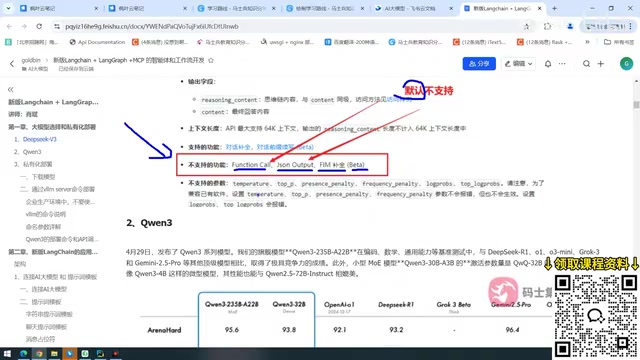The width and height of the screenshot is (640, 360).
Task: Close the first 枫叶云笔记 tab
Action: click(x=96, y=8)
